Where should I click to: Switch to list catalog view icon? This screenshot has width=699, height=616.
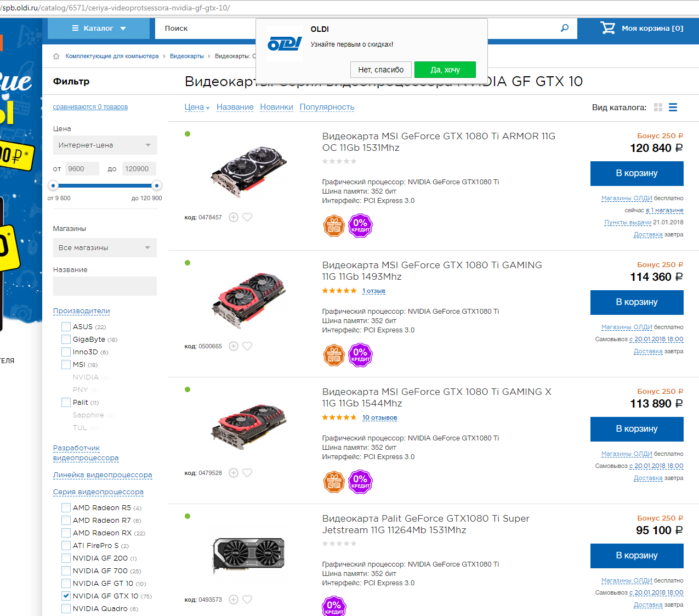(x=673, y=108)
